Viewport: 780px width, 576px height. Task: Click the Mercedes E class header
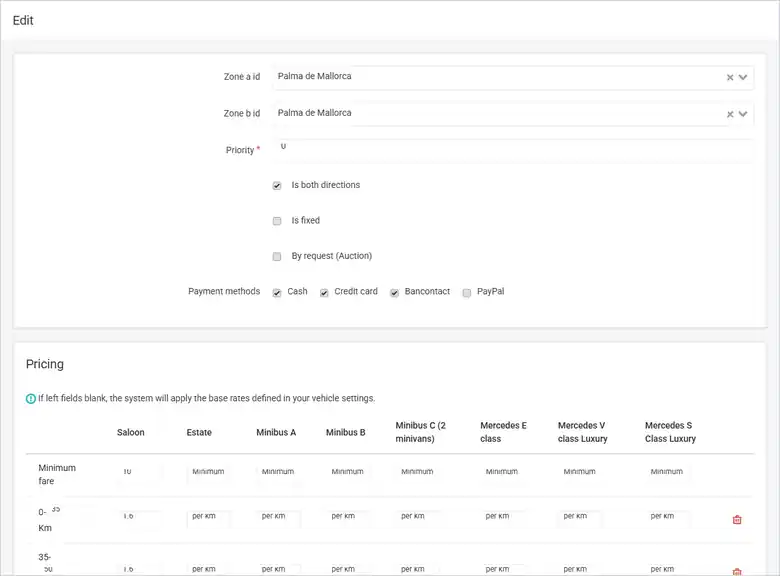pos(503,432)
